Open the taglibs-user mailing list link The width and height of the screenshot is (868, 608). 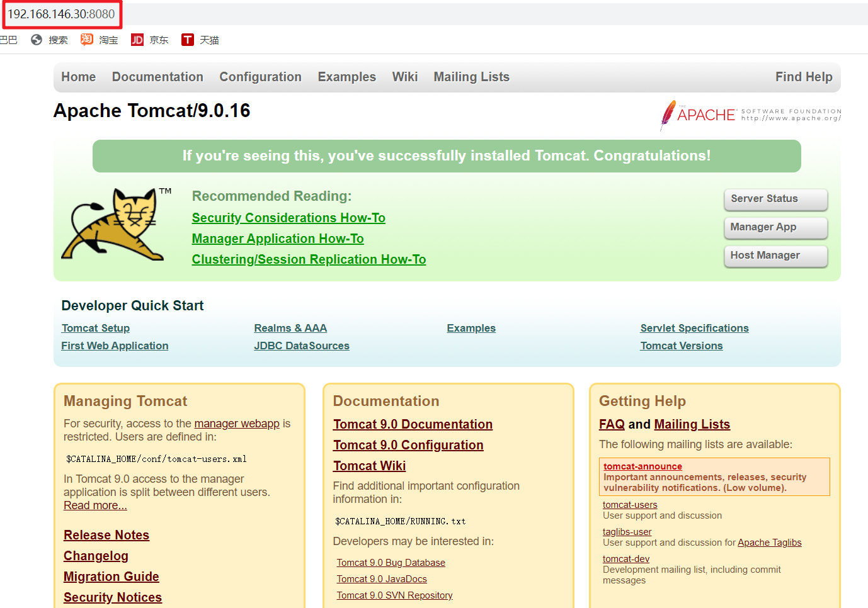[627, 532]
